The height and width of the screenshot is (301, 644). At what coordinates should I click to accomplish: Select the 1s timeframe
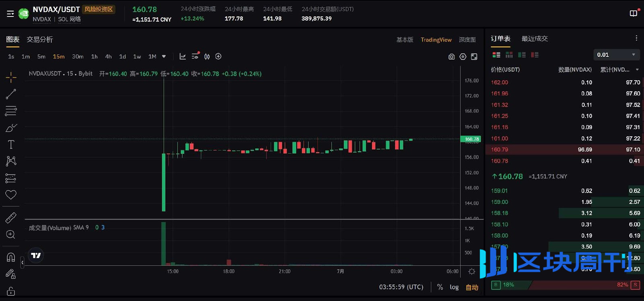pyautogui.click(x=11, y=56)
